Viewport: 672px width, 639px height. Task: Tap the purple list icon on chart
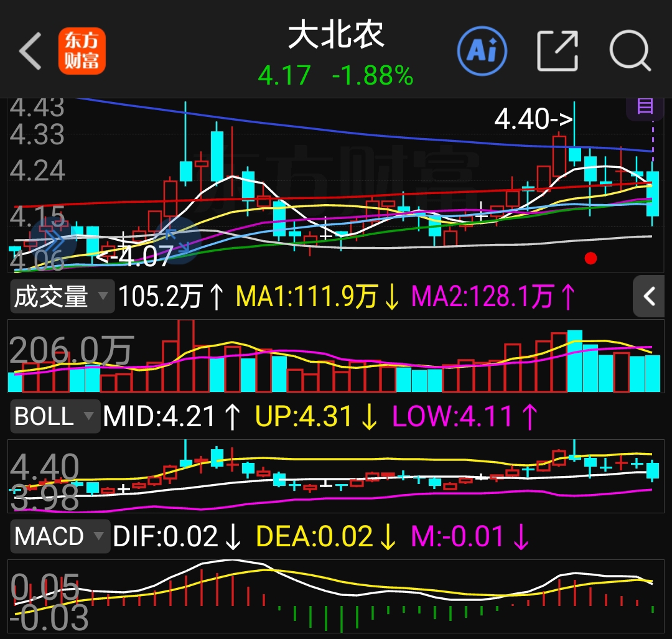pos(645,106)
